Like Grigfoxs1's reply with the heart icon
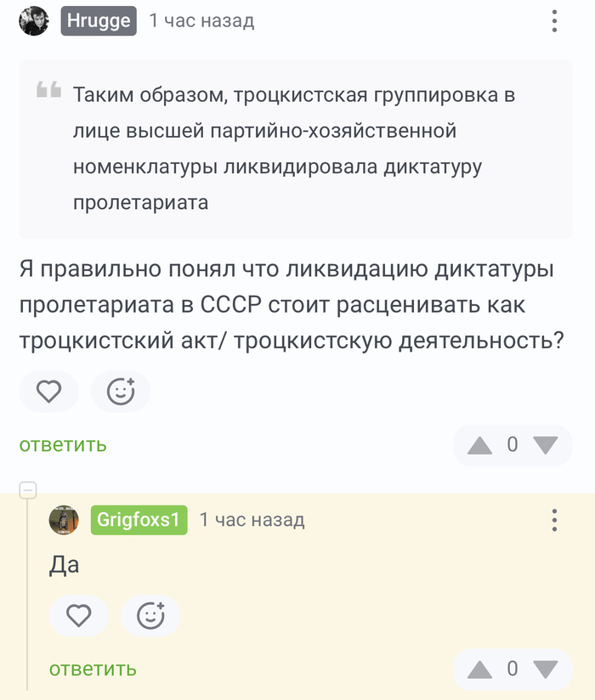 [79, 615]
